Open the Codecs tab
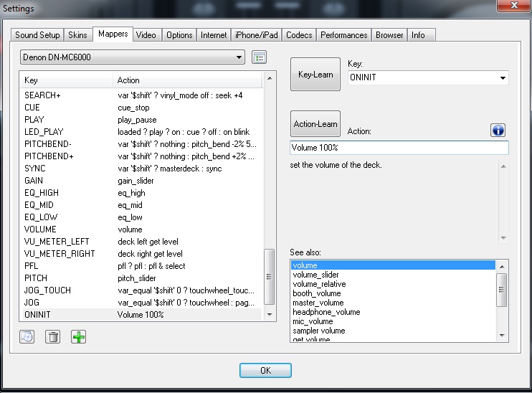This screenshot has height=393, width=532. click(x=298, y=35)
